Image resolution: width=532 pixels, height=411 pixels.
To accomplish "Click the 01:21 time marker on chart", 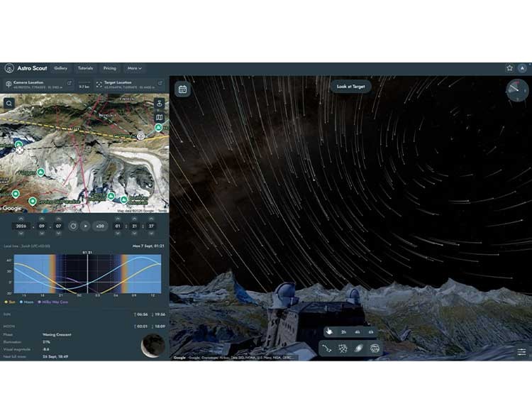I will [x=87, y=253].
